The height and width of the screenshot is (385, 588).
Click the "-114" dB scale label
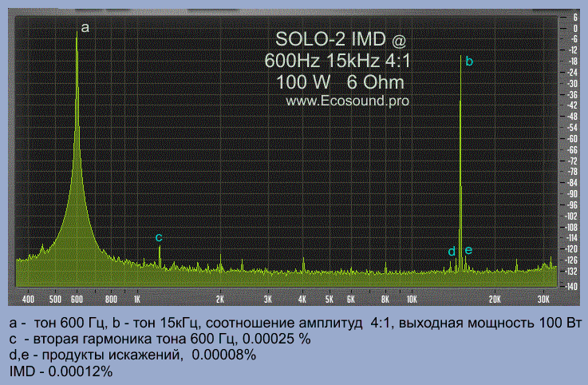[571, 238]
